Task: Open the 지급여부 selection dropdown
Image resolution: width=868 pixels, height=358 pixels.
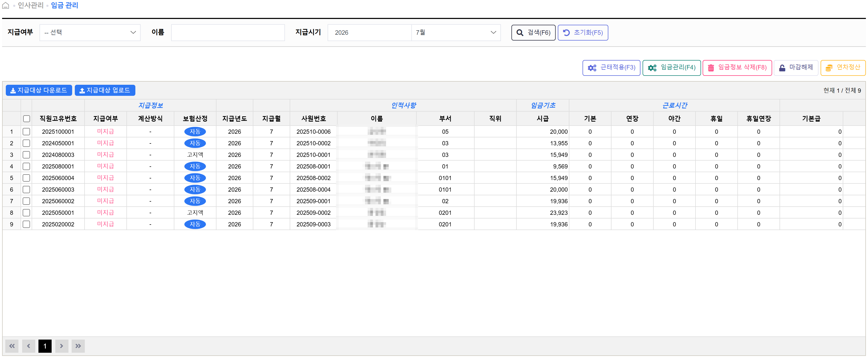Action: [x=90, y=33]
